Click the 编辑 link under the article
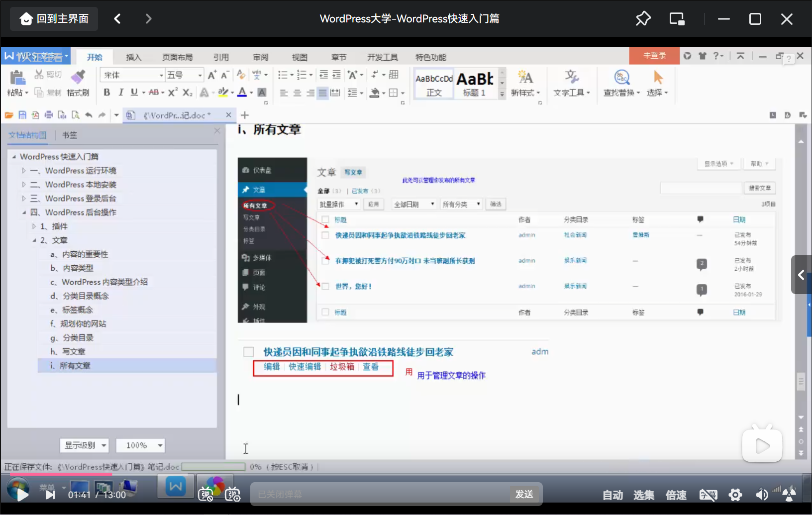This screenshot has height=515, width=812. coord(272,367)
